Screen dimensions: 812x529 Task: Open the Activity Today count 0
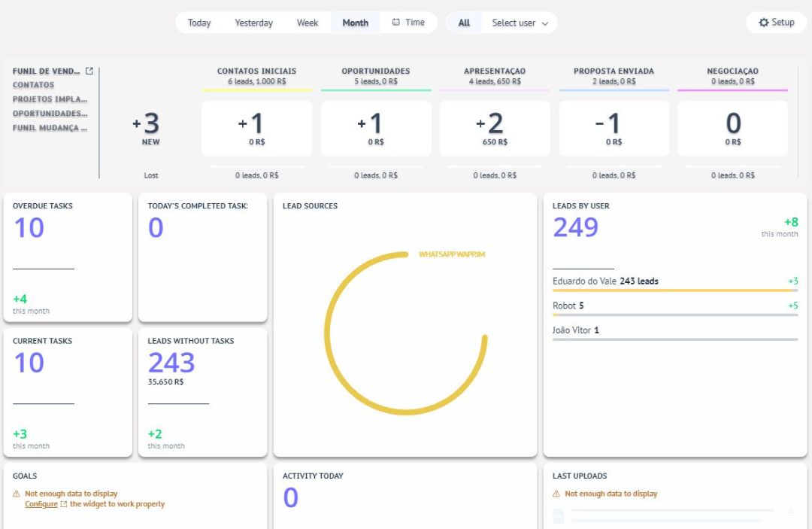pyautogui.click(x=290, y=497)
